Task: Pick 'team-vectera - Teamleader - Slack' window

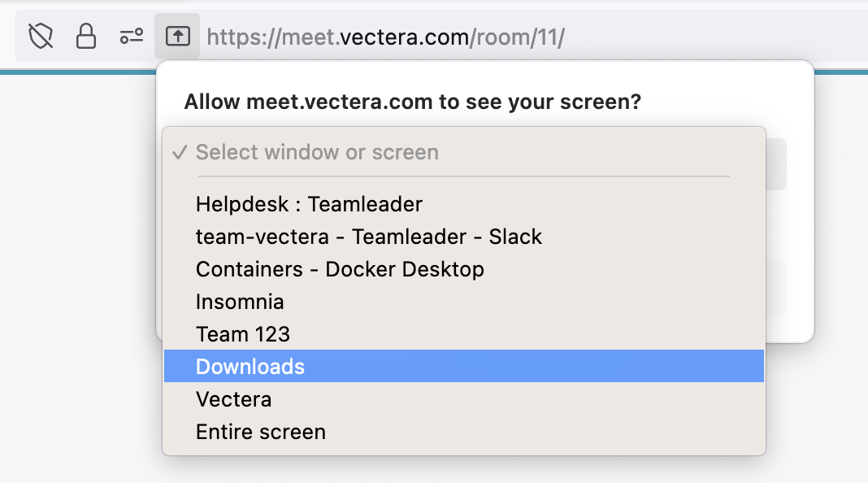Action: [x=464, y=237]
